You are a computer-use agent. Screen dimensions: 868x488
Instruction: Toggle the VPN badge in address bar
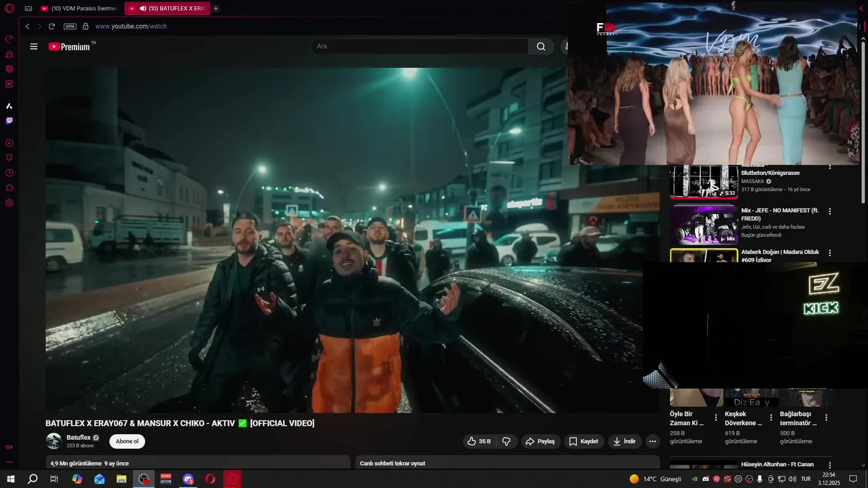coord(70,26)
